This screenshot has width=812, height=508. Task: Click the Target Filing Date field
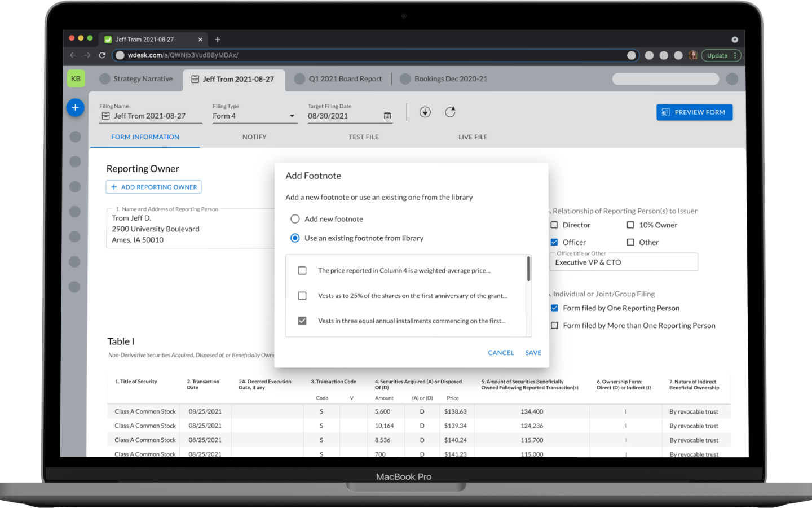pos(350,116)
